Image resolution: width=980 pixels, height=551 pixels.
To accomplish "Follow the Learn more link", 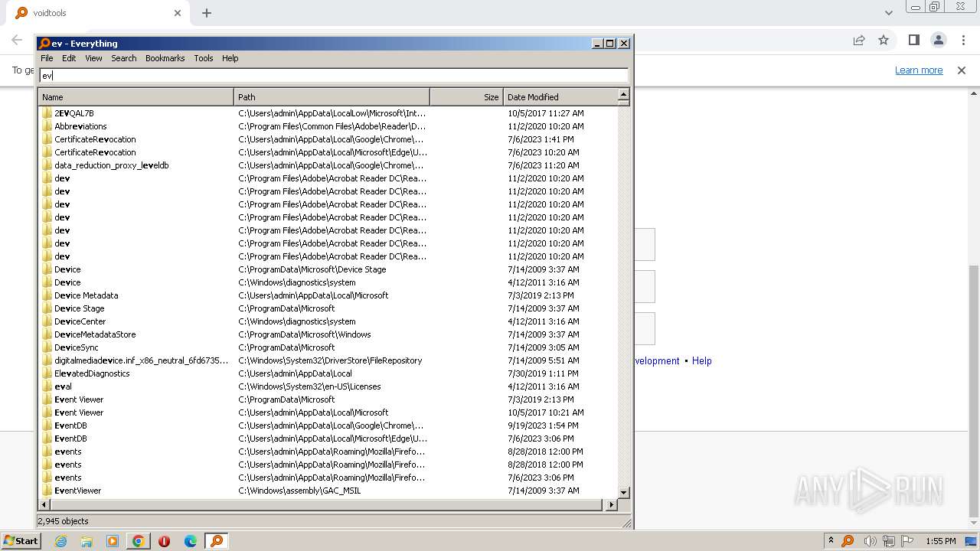I will pos(919,70).
